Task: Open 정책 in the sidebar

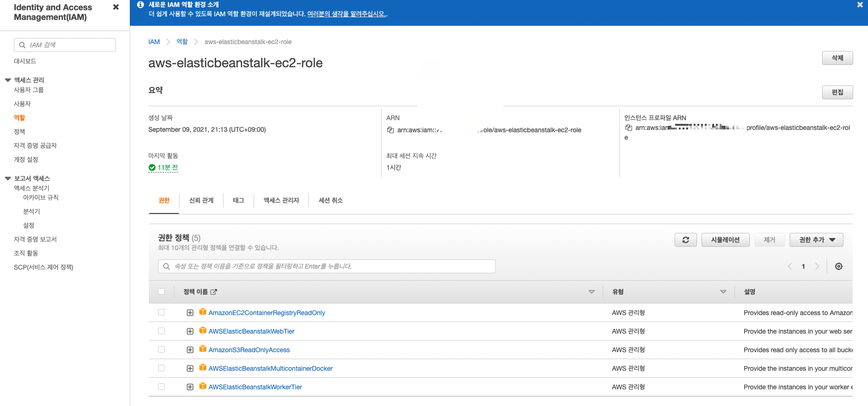Action: pyautogui.click(x=19, y=132)
